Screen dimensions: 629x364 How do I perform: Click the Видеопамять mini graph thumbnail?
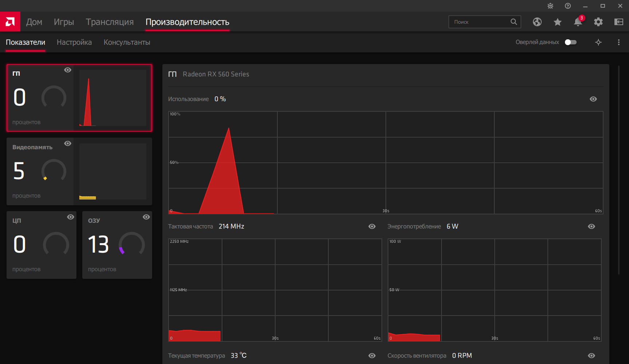point(112,171)
